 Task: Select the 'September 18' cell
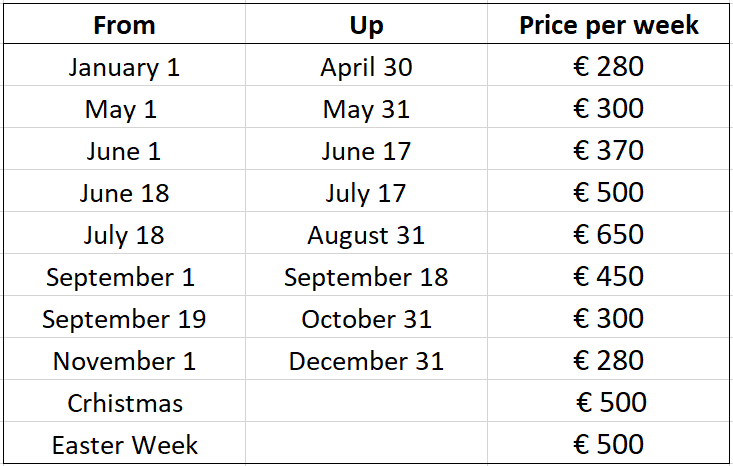tap(366, 275)
